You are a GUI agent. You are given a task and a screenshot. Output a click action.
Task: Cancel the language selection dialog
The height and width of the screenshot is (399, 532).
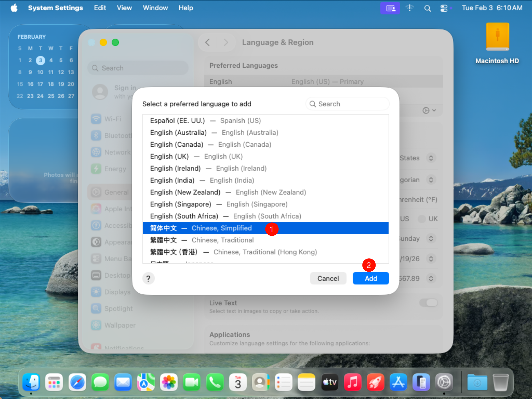(328, 278)
